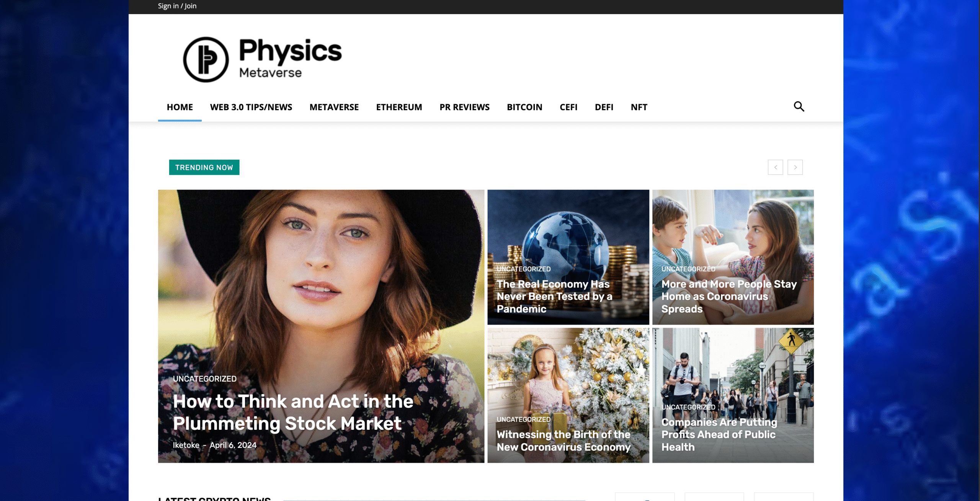The width and height of the screenshot is (980, 501).
Task: Go to the Bitcoin category
Action: pyautogui.click(x=524, y=107)
